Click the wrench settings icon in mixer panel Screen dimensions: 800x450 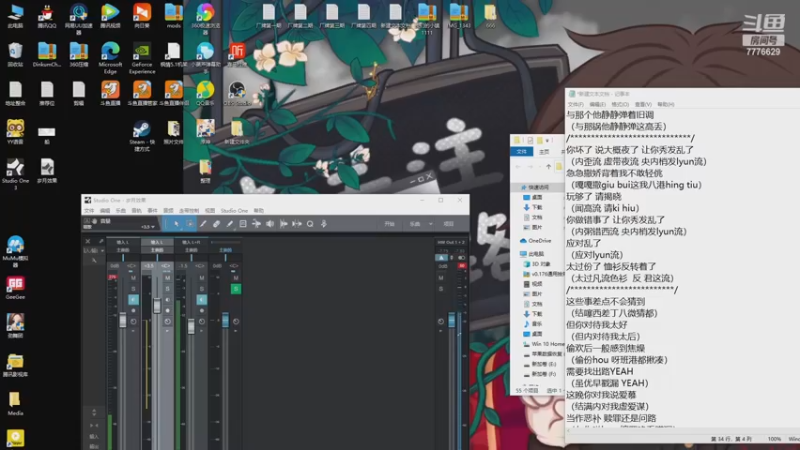[101, 241]
